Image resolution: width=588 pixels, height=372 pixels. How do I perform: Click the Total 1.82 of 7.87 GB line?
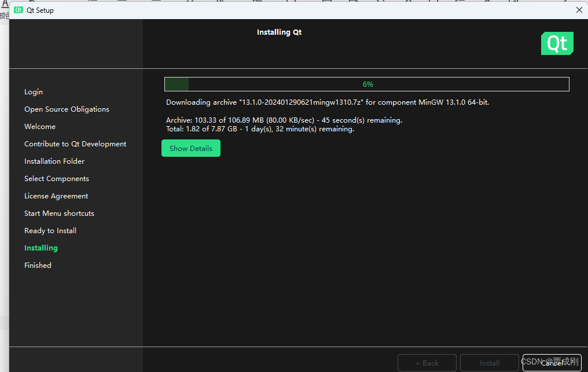tap(260, 129)
